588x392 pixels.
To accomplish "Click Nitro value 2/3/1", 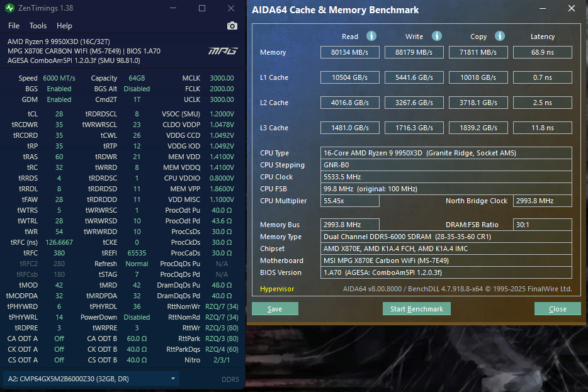I will pyautogui.click(x=222, y=360).
